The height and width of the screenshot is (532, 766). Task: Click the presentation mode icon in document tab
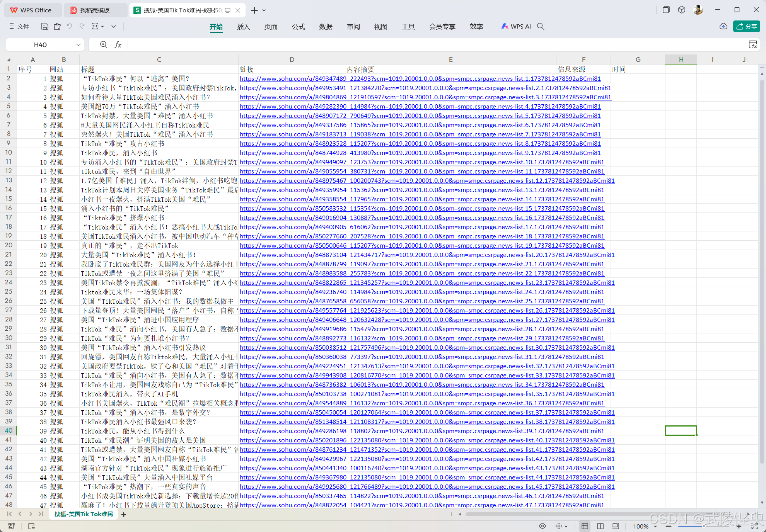tap(228, 10)
